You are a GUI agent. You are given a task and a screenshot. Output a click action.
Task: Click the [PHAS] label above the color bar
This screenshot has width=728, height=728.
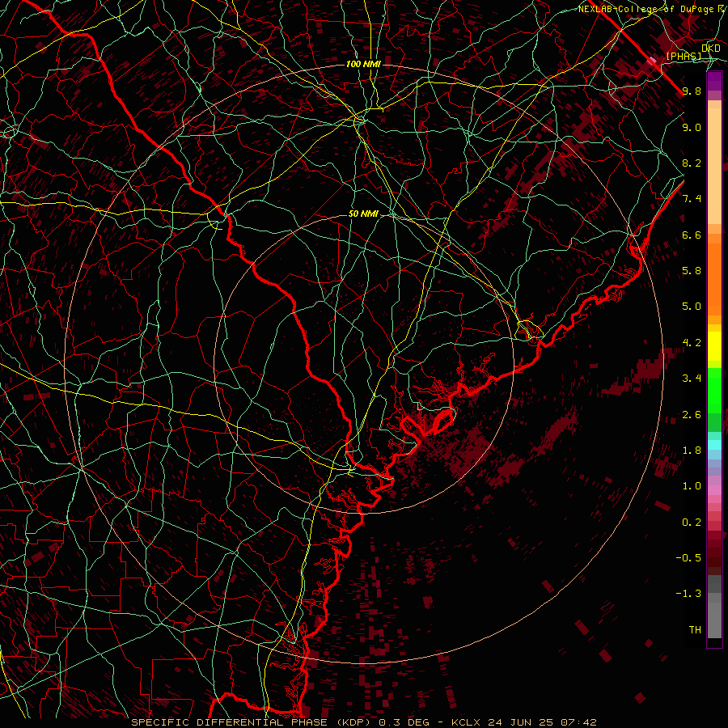point(684,57)
